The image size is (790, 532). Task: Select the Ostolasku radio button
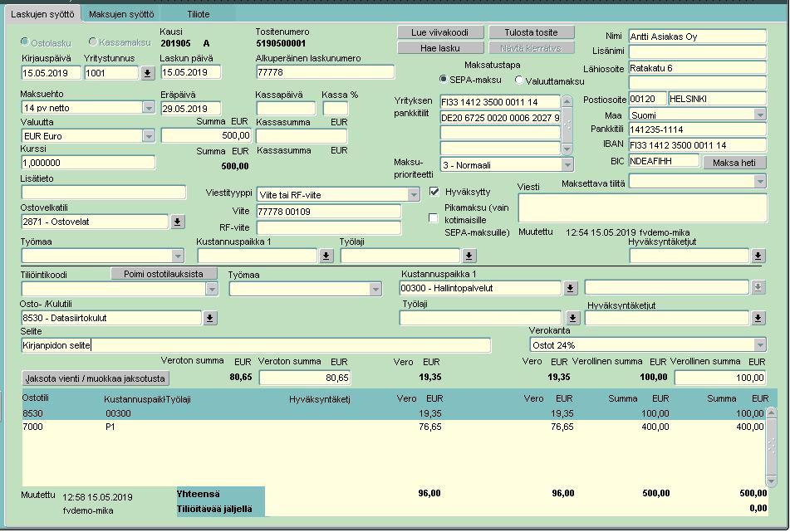pyautogui.click(x=25, y=41)
